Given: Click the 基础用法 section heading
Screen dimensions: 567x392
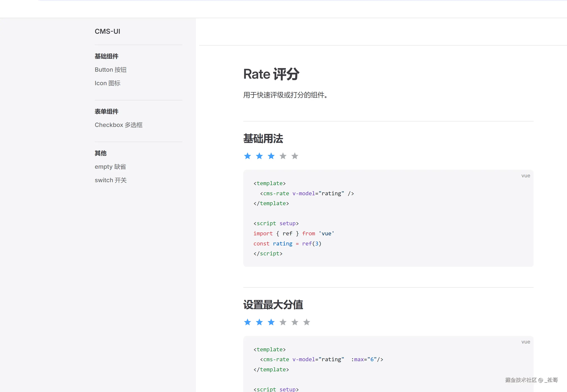Looking at the screenshot, I should pos(263,139).
